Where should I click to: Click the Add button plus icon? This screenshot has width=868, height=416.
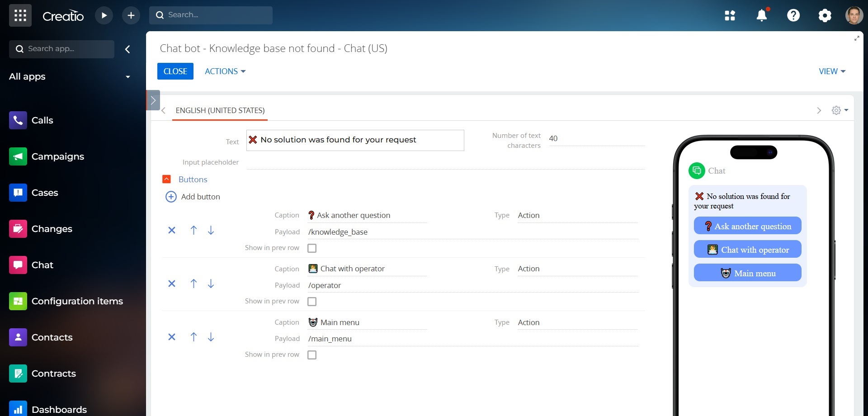[171, 197]
